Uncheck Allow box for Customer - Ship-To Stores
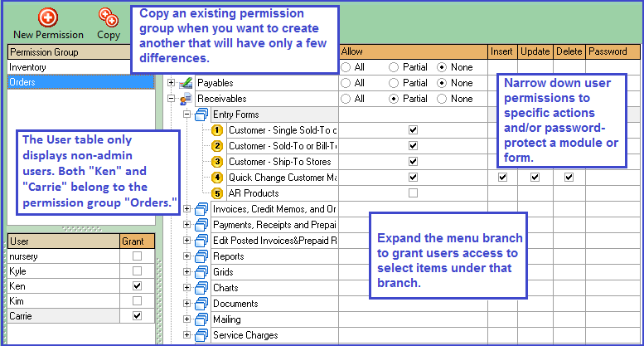The height and width of the screenshot is (346, 644). point(414,162)
